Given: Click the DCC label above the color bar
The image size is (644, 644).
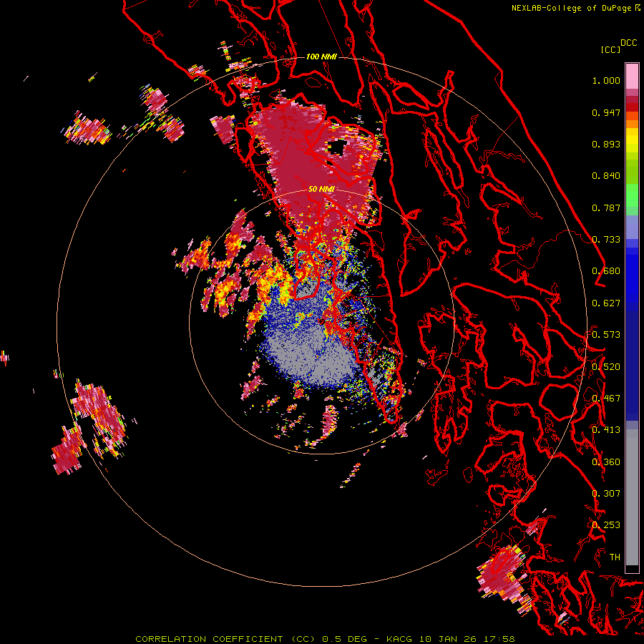Looking at the screenshot, I should click(x=628, y=43).
